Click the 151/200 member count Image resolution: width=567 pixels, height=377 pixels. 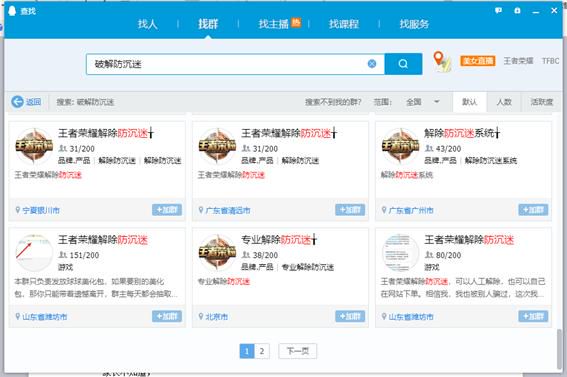point(84,255)
